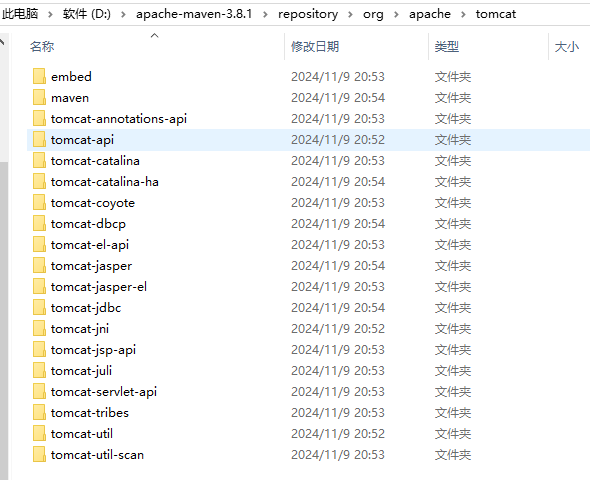Click the tomcat breadcrumb segment
Image resolution: width=590 pixels, height=480 pixels.
(496, 14)
